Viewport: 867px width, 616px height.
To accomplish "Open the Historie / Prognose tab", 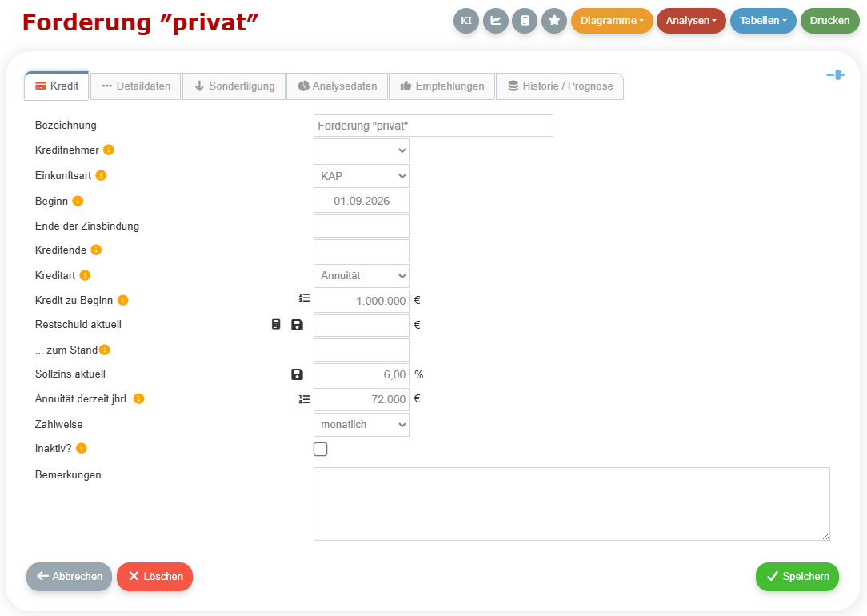I will tap(560, 86).
